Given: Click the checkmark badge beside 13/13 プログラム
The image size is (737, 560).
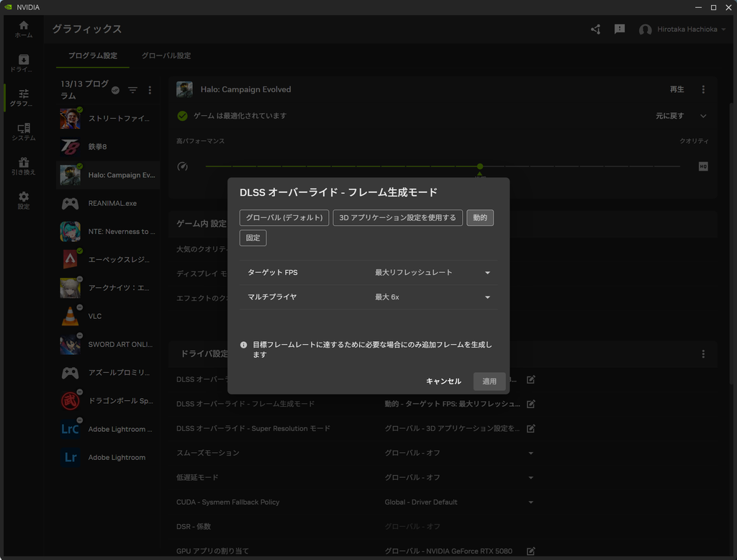Looking at the screenshot, I should tap(115, 90).
